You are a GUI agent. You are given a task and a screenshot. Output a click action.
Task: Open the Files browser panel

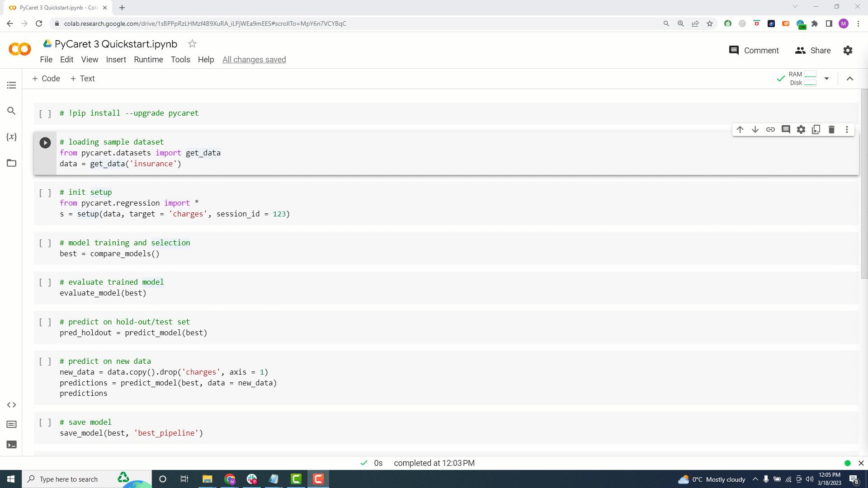point(11,163)
